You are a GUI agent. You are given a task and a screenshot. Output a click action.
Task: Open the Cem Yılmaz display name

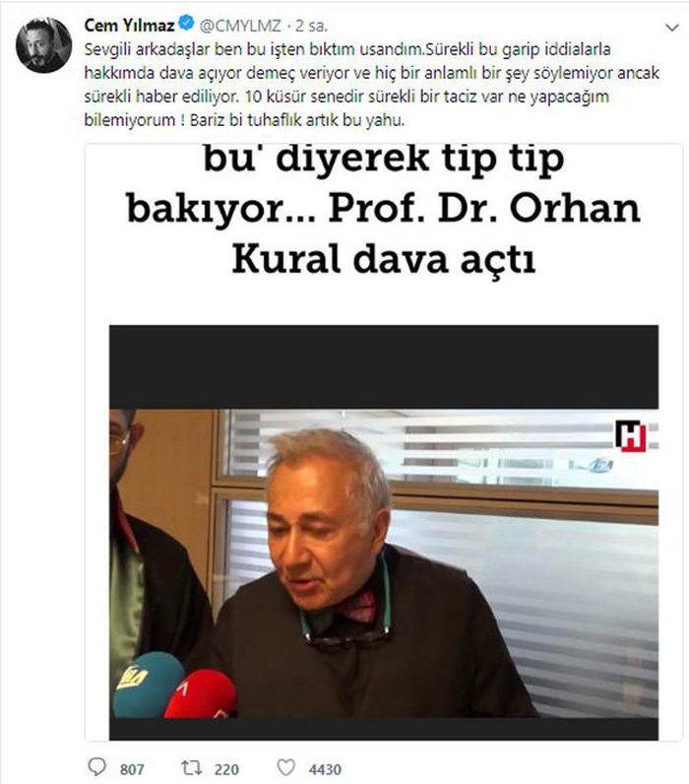129,25
